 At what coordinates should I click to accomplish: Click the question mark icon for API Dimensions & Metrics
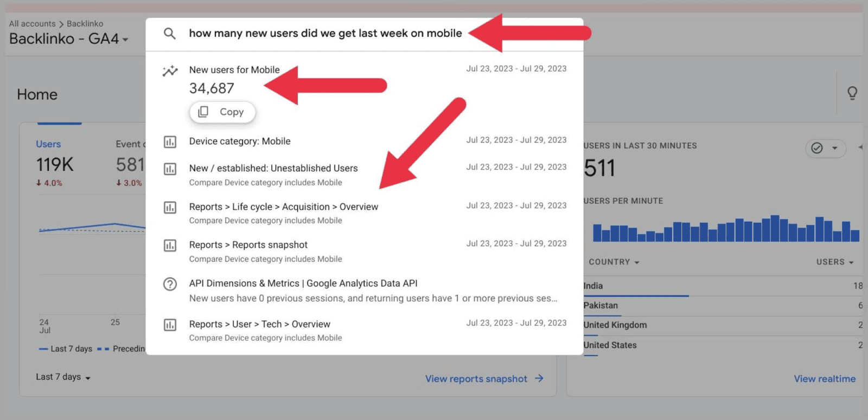tap(170, 283)
